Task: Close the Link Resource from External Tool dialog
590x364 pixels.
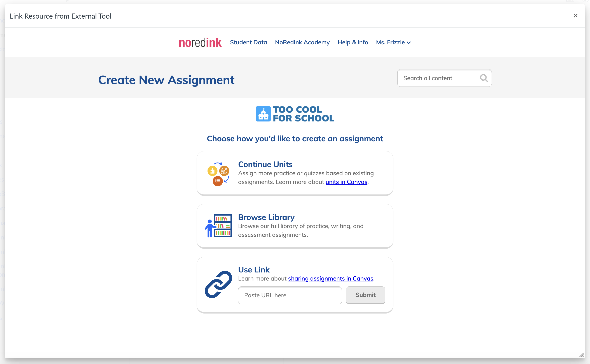Action: (x=576, y=16)
